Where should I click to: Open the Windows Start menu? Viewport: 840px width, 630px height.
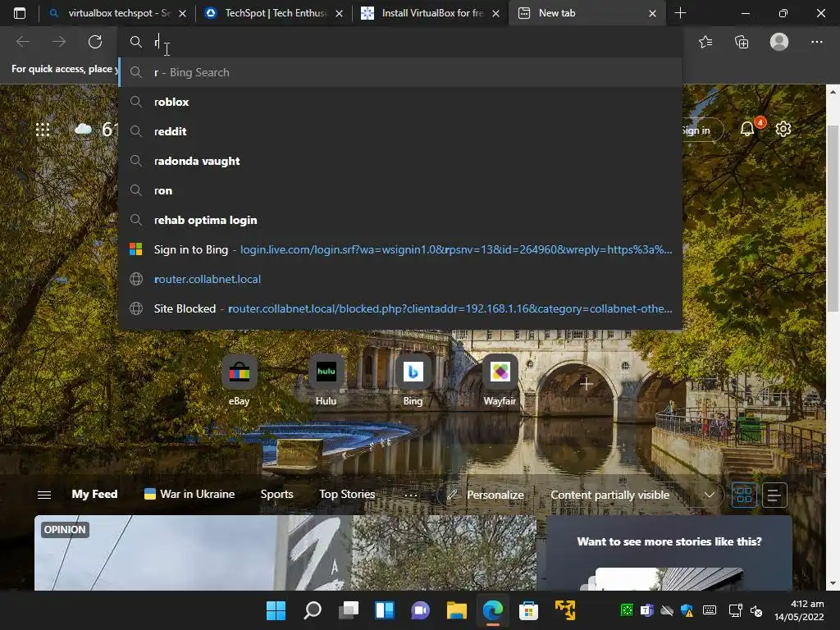(x=276, y=609)
